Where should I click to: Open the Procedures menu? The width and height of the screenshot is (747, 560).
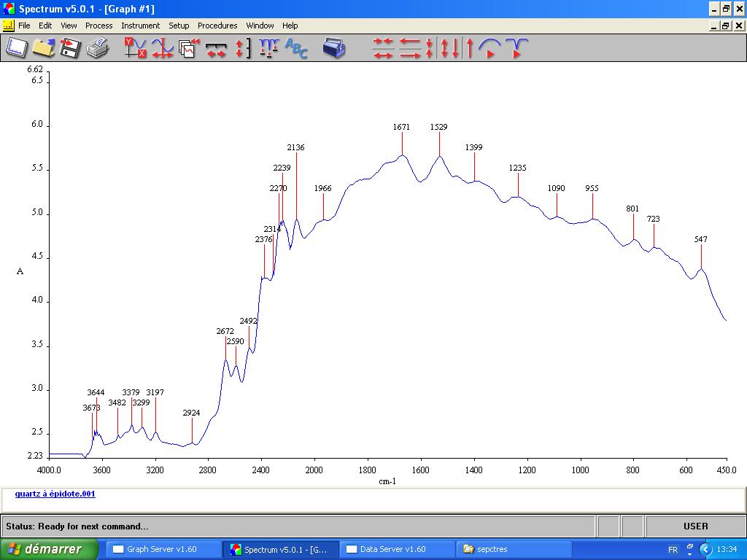(217, 26)
